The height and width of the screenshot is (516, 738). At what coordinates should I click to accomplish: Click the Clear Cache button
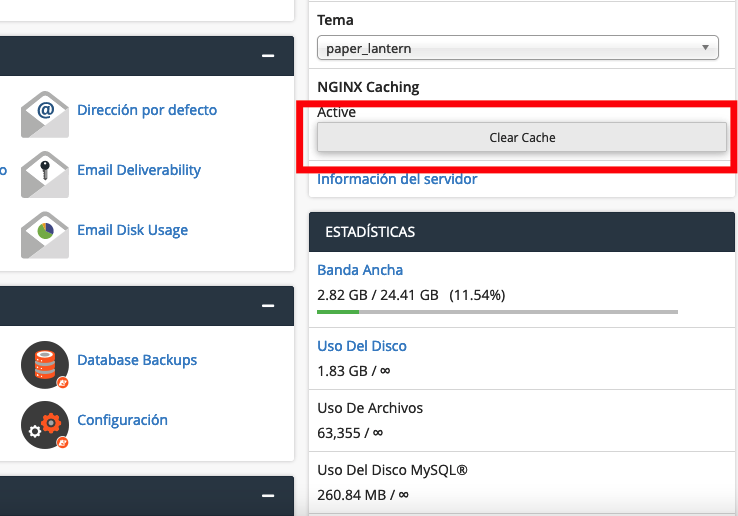(x=521, y=137)
